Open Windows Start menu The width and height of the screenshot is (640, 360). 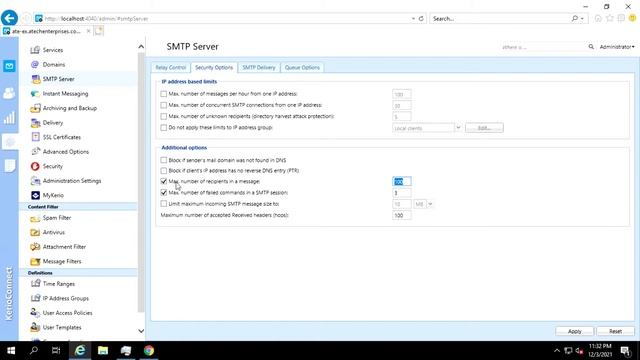(11, 351)
